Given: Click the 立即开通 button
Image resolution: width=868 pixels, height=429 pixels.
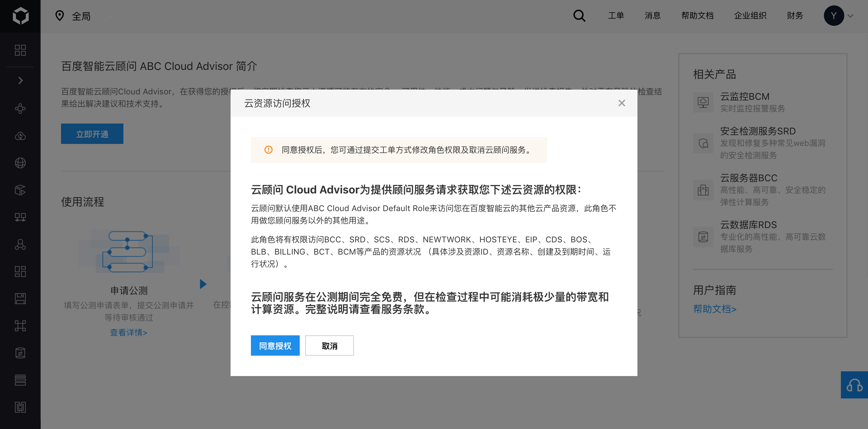Looking at the screenshot, I should [92, 134].
